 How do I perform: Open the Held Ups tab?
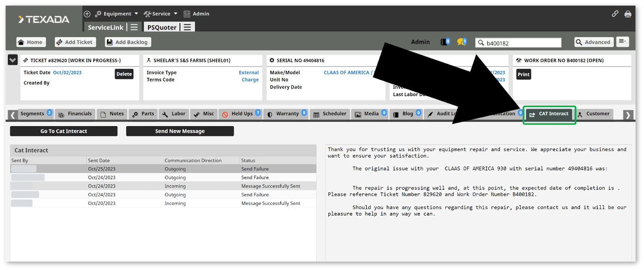[241, 114]
